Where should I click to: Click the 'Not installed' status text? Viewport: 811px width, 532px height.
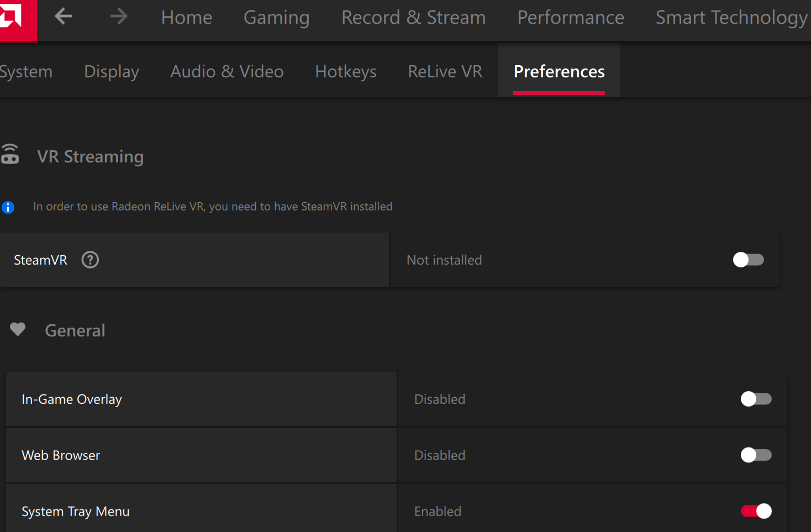[444, 260]
